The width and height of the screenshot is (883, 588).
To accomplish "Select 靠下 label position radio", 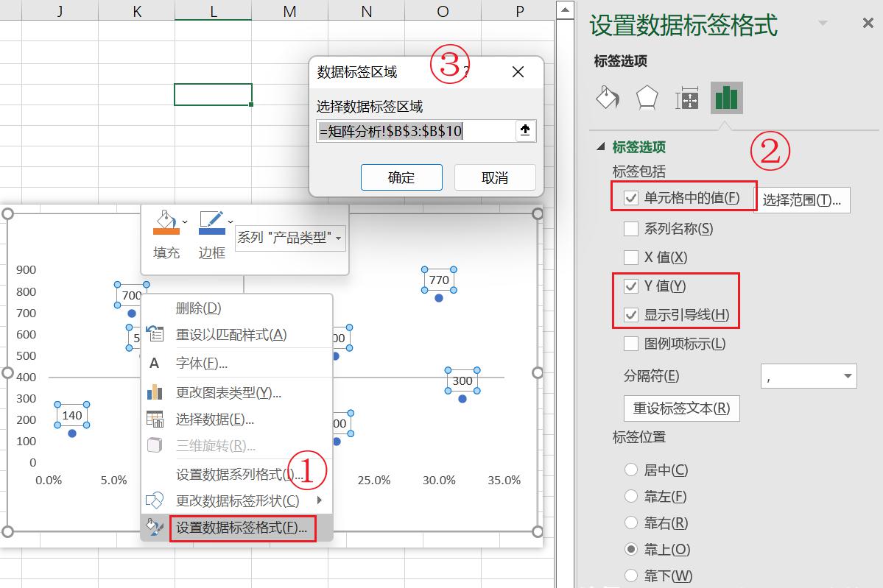I will pos(630,575).
